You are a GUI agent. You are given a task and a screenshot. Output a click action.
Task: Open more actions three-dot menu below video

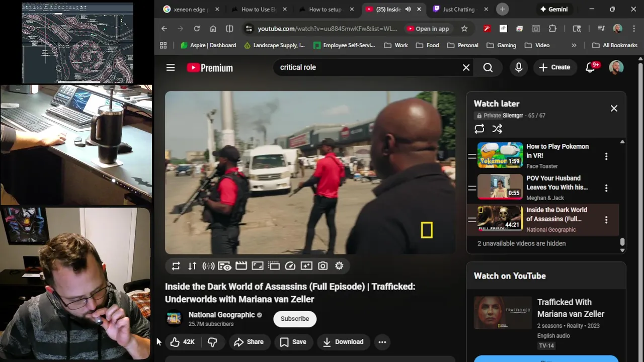(x=382, y=342)
